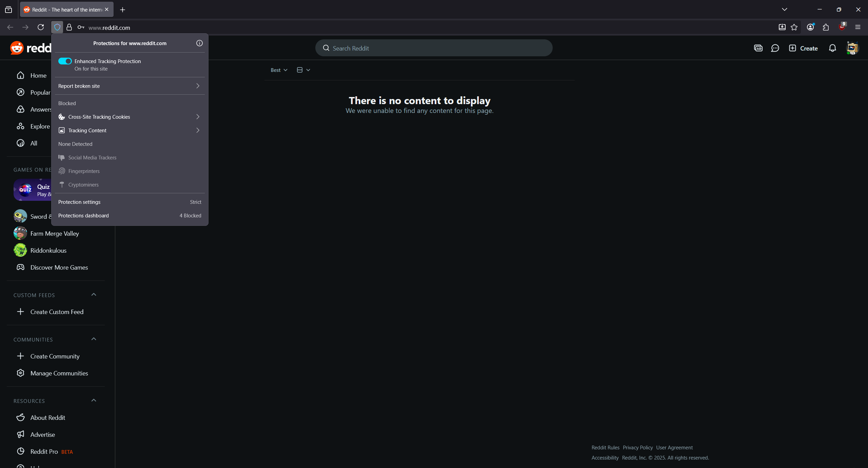Open the notifications bell
Screen dimensions: 868x468
tap(832, 48)
